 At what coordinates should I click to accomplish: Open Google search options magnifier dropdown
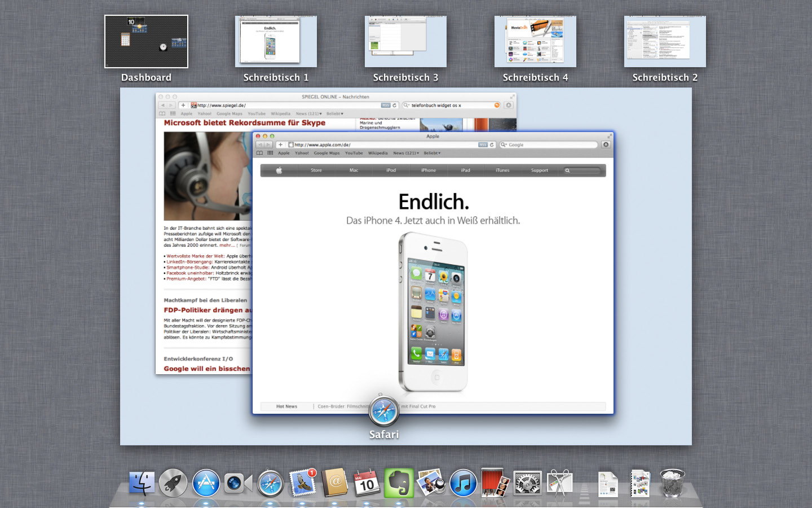504,145
